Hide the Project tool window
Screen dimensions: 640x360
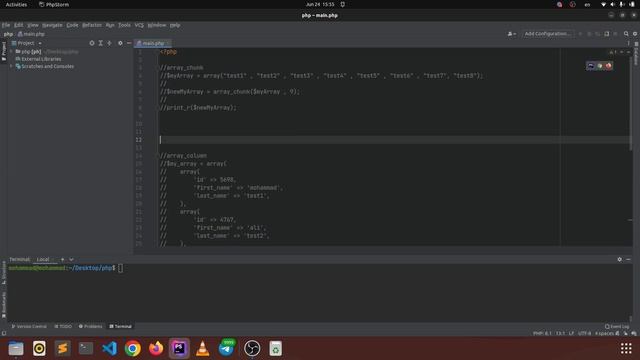(x=129, y=43)
